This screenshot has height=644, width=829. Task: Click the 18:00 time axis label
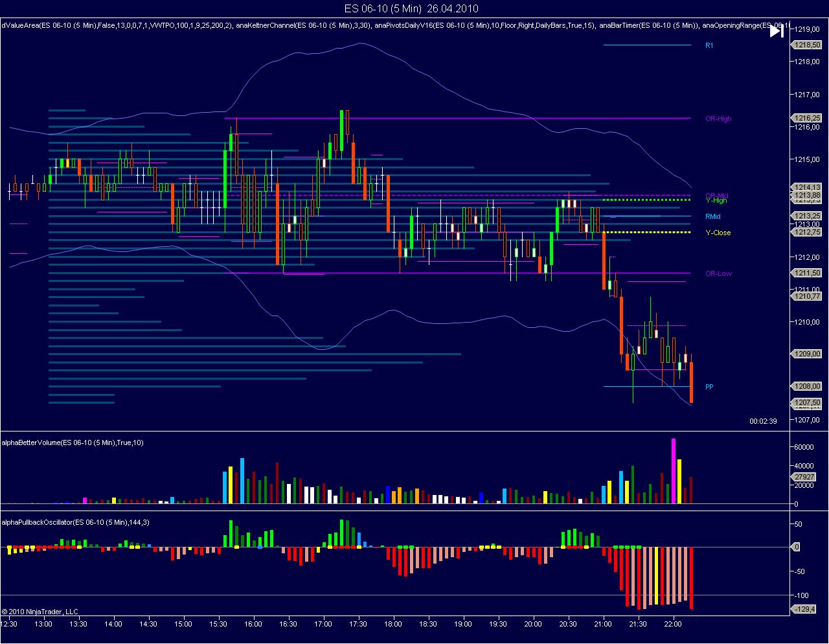click(x=393, y=625)
